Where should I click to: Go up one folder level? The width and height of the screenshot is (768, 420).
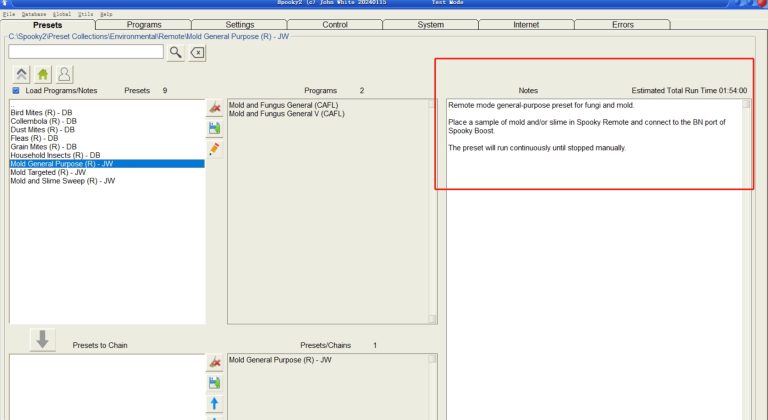point(21,74)
